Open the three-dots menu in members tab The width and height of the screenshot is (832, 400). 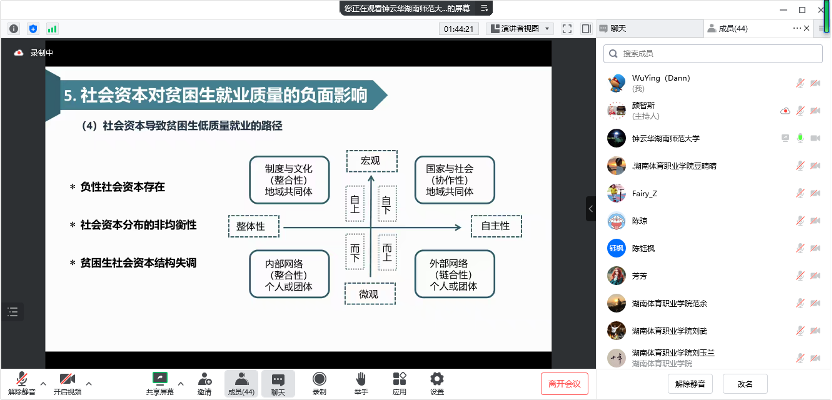pyautogui.click(x=797, y=29)
